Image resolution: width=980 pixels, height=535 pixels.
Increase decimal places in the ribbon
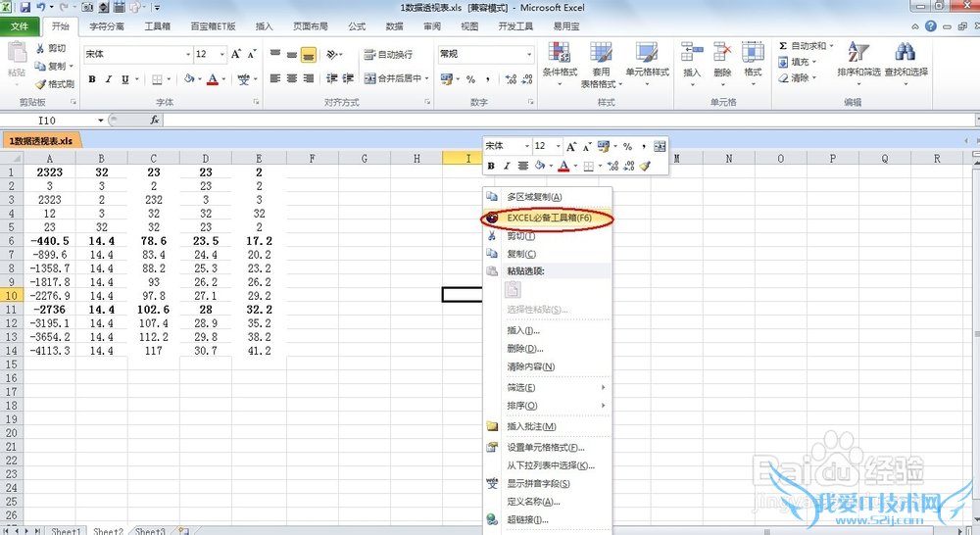click(511, 78)
